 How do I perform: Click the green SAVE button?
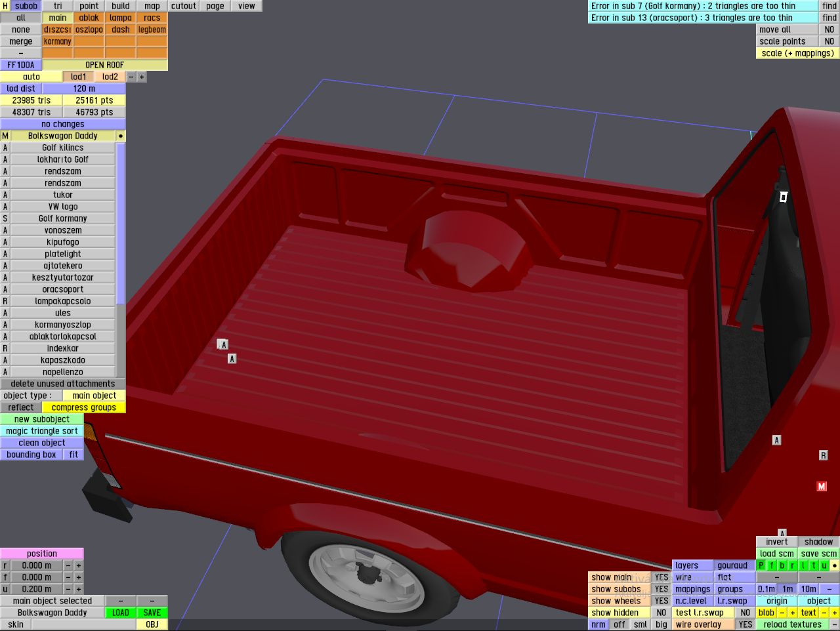click(x=152, y=613)
